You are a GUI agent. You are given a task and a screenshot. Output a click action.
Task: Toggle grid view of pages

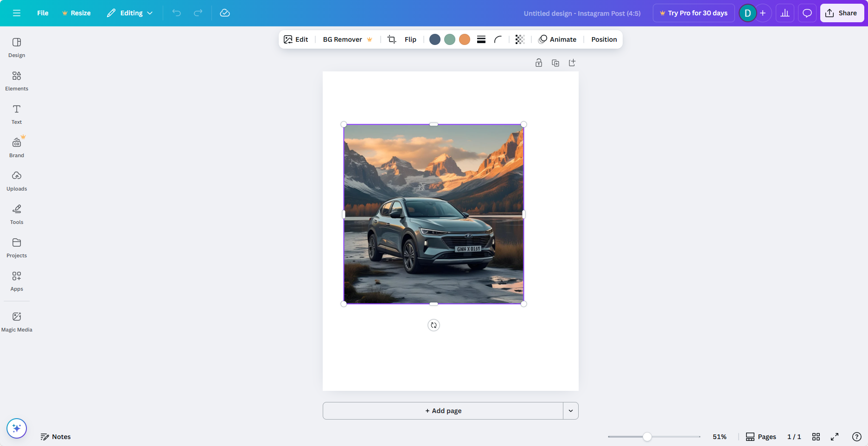[x=816, y=436]
